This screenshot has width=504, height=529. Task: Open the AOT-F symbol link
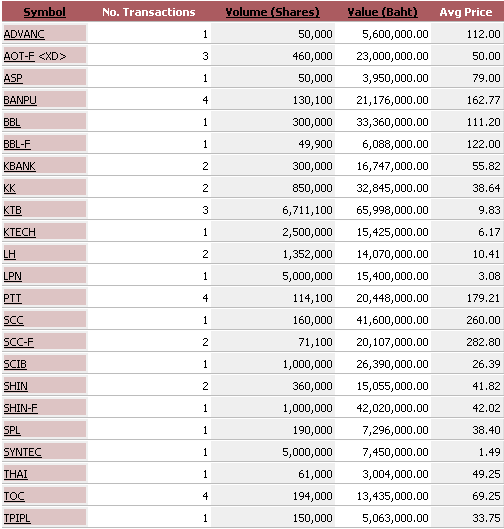pyautogui.click(x=19, y=56)
